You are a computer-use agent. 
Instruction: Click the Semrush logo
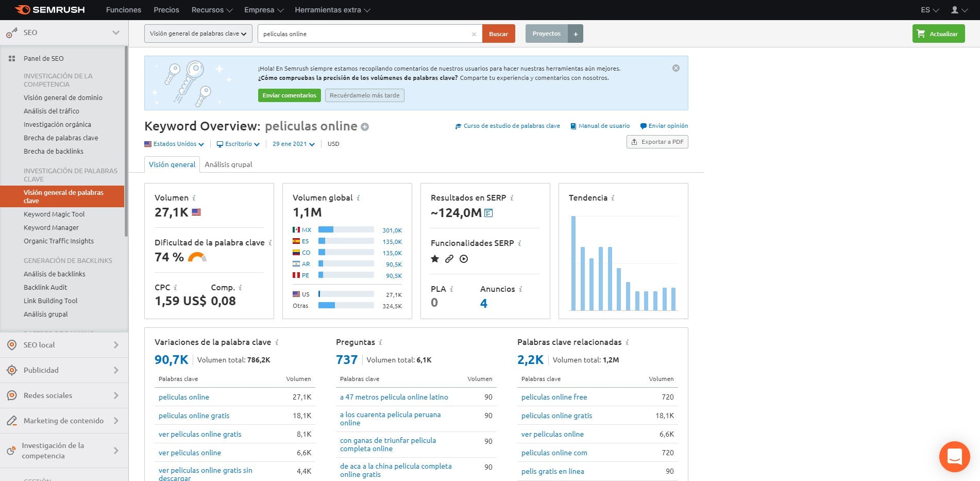(x=48, y=9)
